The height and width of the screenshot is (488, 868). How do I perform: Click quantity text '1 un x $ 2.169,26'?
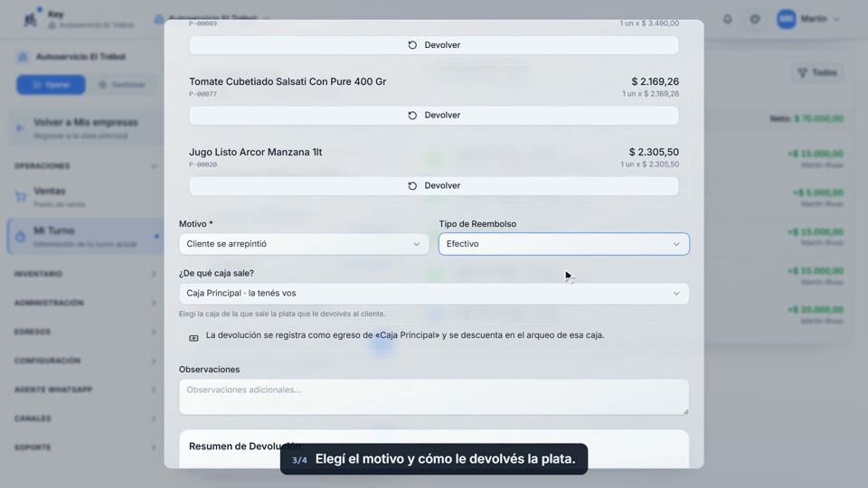(650, 94)
